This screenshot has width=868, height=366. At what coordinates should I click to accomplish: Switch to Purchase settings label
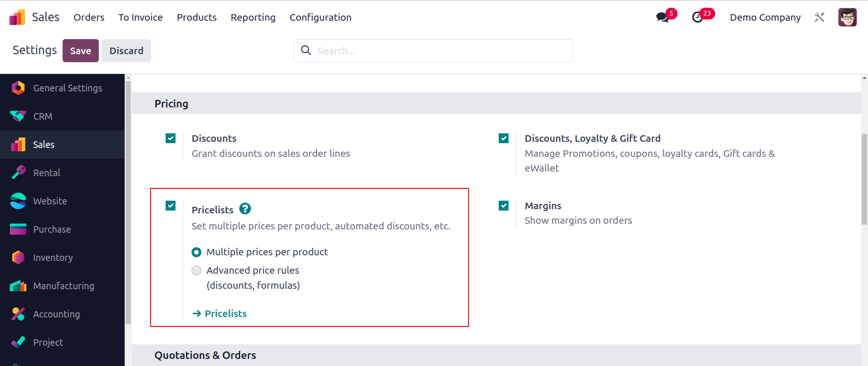[x=52, y=229]
